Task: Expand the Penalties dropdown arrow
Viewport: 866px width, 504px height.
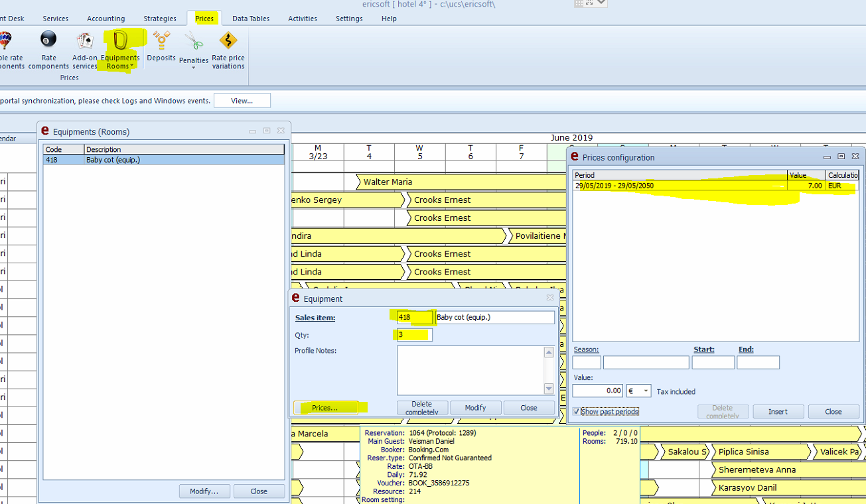Action: point(193,67)
